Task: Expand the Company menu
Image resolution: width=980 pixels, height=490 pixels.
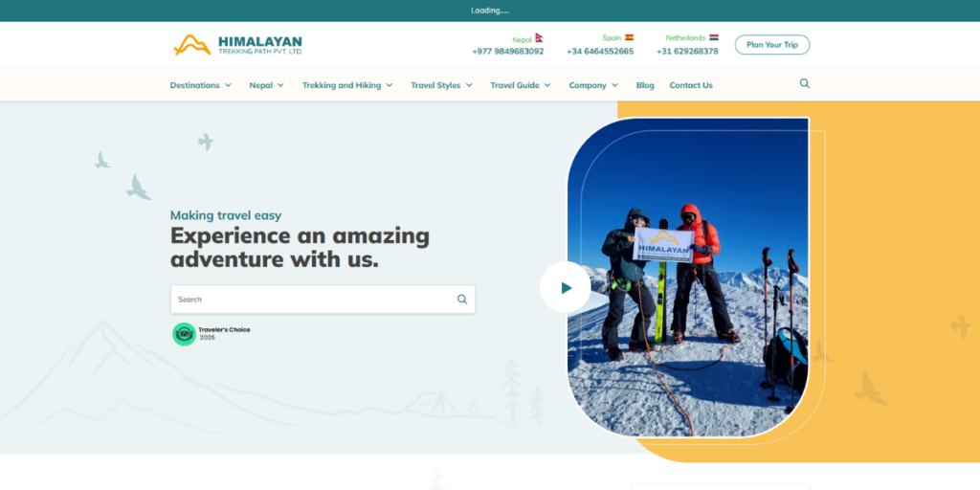Action: pos(593,85)
